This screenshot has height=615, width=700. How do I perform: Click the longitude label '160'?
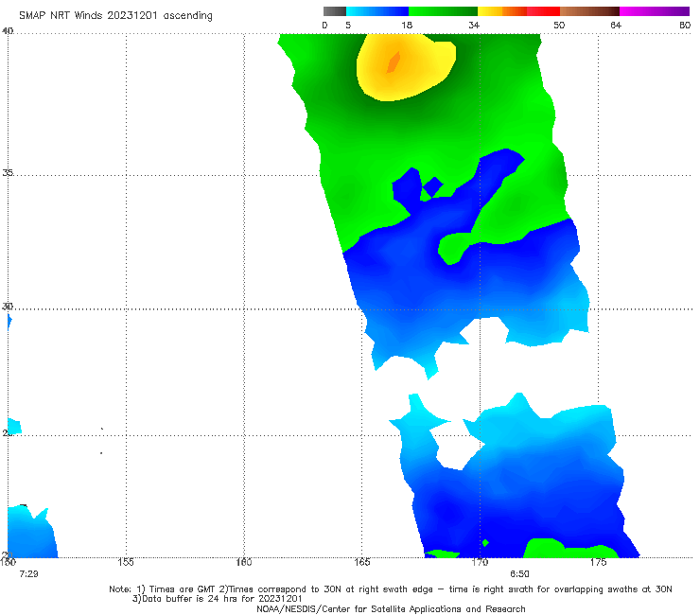click(244, 562)
